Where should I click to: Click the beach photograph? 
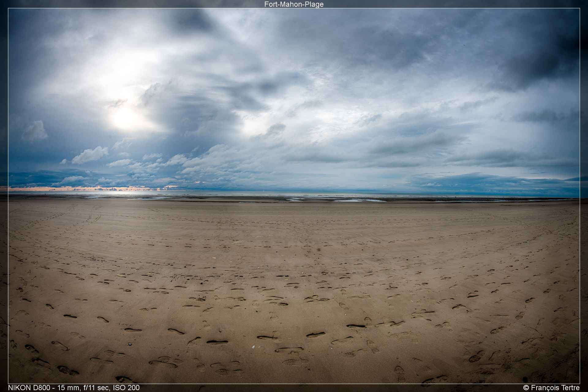tap(294, 196)
